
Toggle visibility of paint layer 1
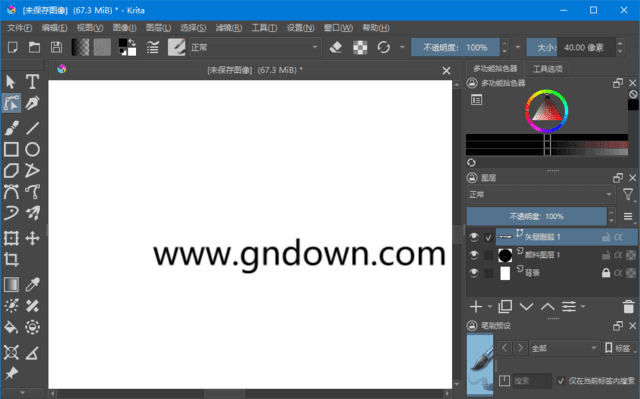point(473,255)
